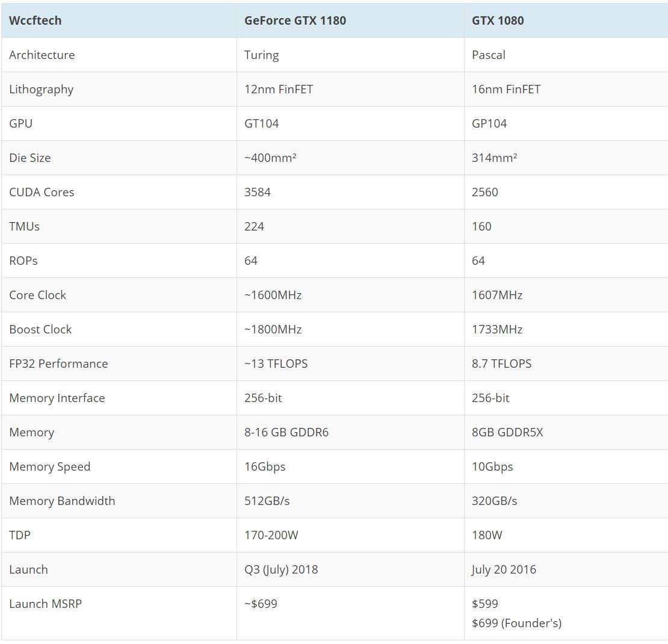Click the GTX 1080 column header
This screenshot has width=668, height=644.
(x=498, y=20)
